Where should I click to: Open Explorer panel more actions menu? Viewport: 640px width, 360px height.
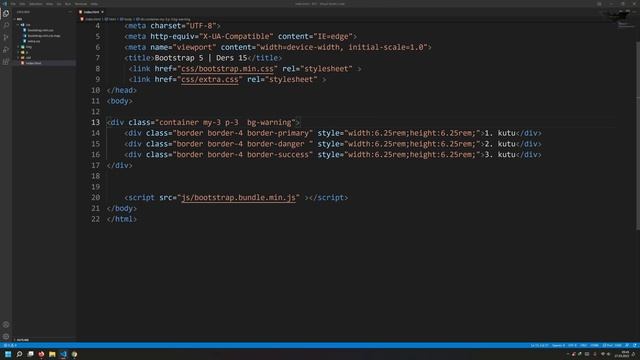[x=70, y=12]
